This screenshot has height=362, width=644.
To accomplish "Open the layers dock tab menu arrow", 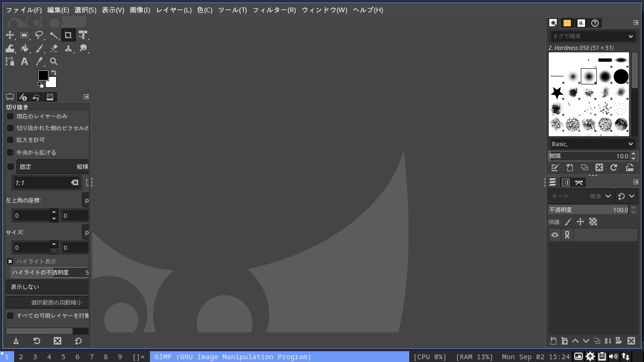I will coord(636,182).
